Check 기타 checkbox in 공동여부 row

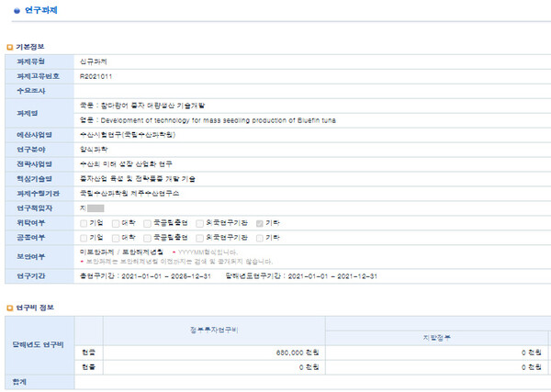(260, 238)
